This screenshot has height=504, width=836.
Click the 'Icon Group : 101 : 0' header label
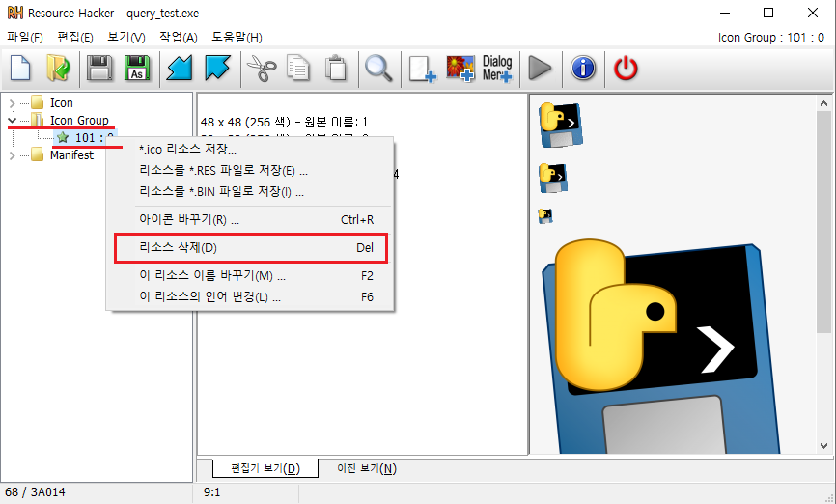point(771,38)
